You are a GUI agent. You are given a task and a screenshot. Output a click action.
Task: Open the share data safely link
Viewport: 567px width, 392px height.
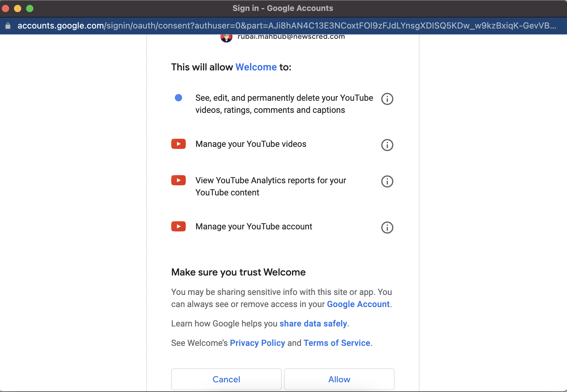313,323
